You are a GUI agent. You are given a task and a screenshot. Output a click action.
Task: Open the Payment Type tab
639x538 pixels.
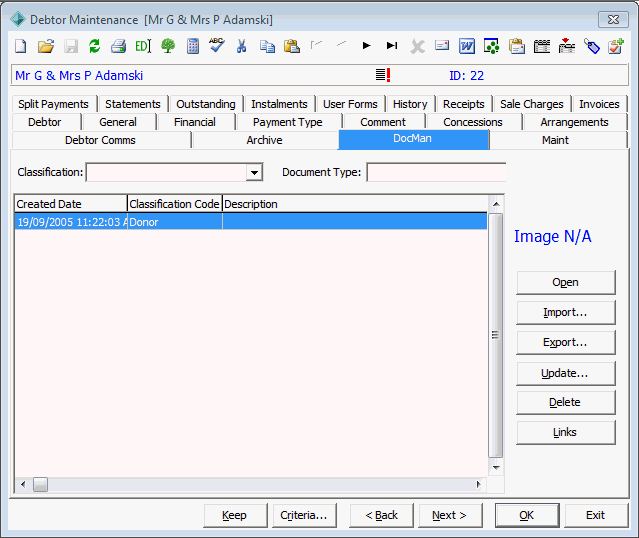click(288, 122)
